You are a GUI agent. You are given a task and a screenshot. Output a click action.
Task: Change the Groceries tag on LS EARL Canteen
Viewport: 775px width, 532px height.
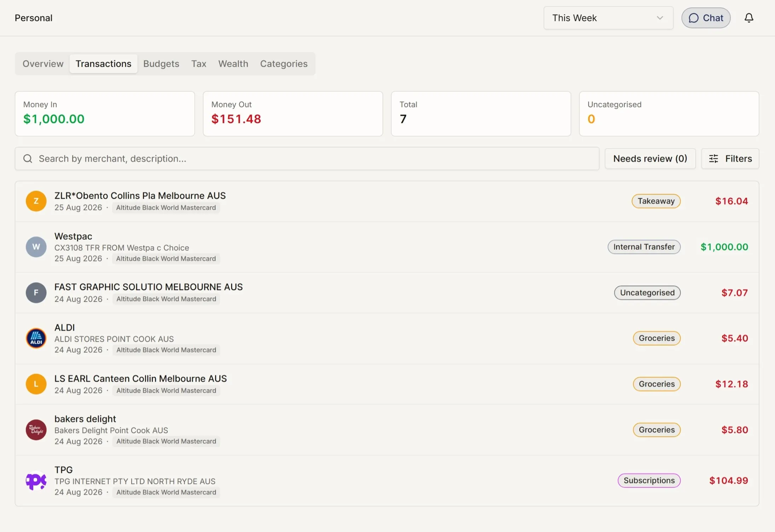657,384
